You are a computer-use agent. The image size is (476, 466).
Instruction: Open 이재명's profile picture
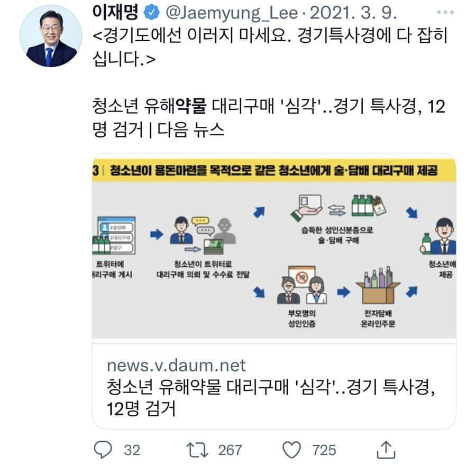[x=51, y=36]
